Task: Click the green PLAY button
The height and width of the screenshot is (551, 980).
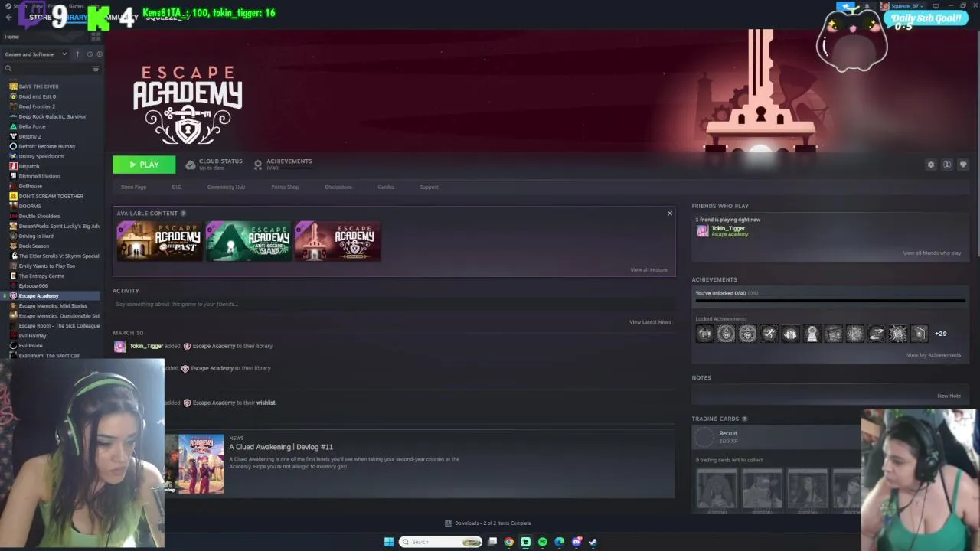Action: [x=144, y=165]
